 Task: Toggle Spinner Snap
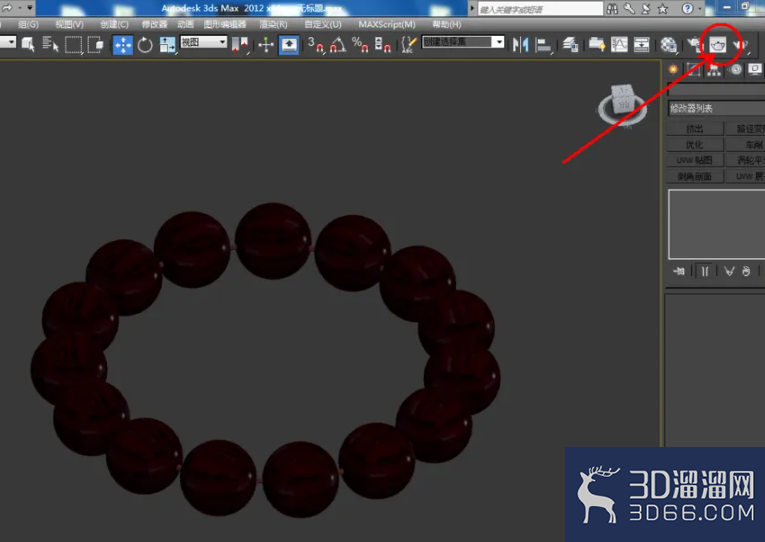point(382,45)
